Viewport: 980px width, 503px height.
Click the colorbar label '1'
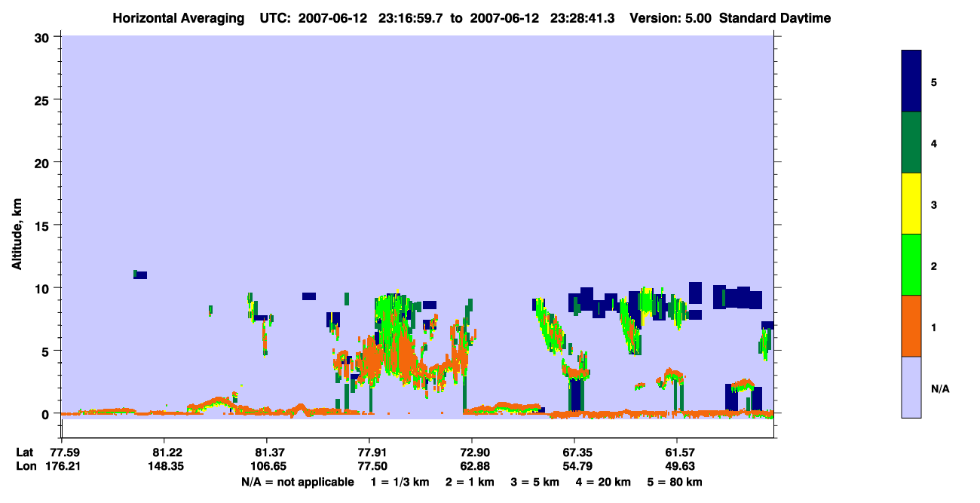click(934, 327)
